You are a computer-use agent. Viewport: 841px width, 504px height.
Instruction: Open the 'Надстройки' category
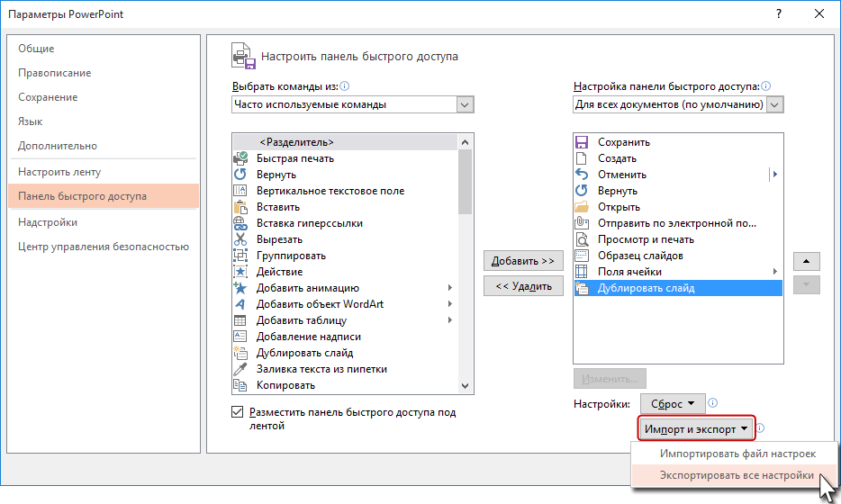[104, 222]
